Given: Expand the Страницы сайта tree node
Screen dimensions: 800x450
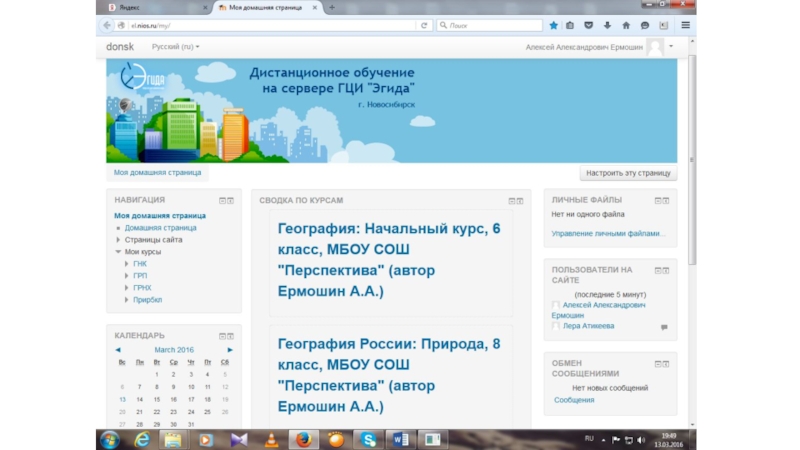Looking at the screenshot, I should (118, 240).
